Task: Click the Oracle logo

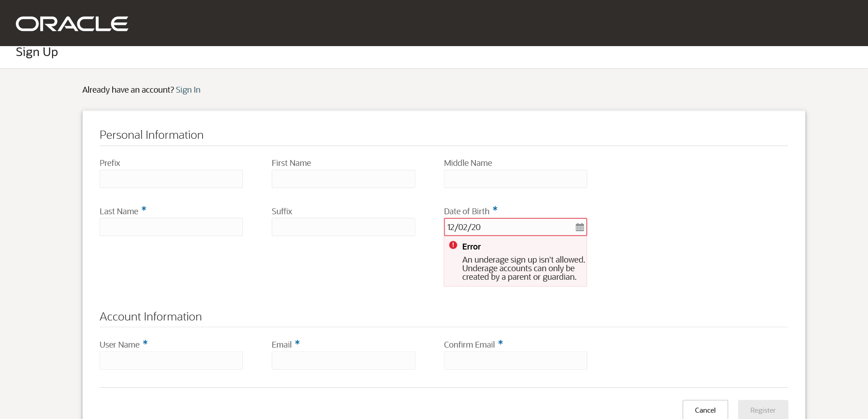Action: pyautogui.click(x=72, y=24)
